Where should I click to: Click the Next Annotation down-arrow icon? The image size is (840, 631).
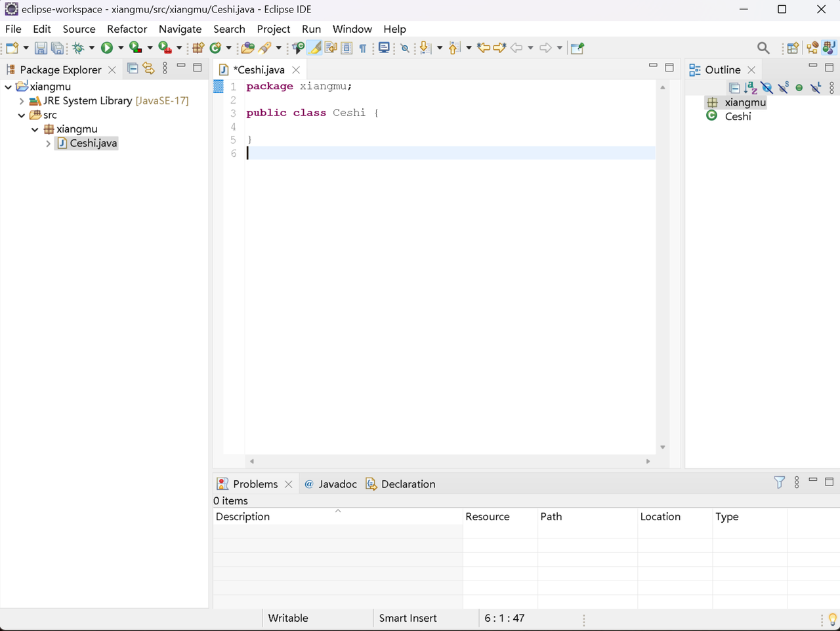click(425, 48)
